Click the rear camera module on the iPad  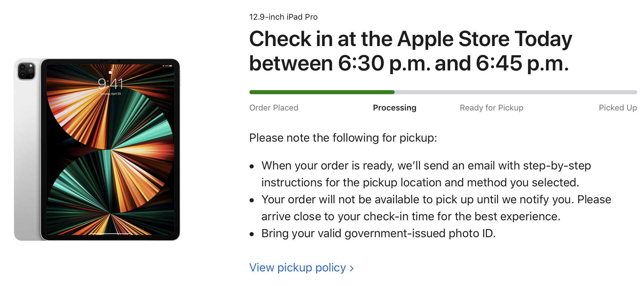26,71
